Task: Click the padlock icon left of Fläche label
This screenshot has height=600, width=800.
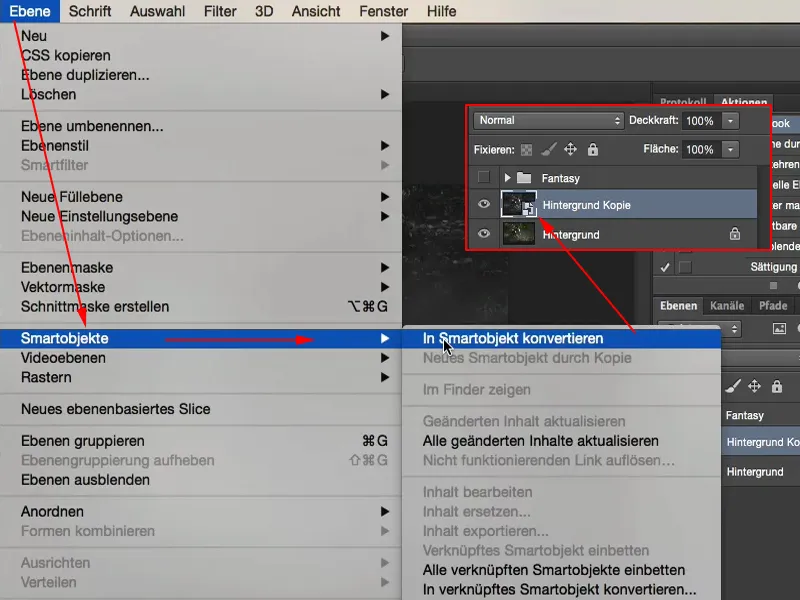Action: coord(592,149)
